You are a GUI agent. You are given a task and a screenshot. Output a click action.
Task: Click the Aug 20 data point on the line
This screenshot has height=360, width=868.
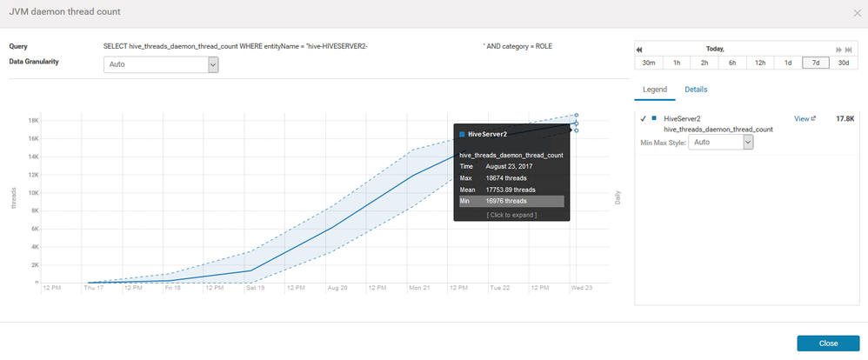coord(330,229)
